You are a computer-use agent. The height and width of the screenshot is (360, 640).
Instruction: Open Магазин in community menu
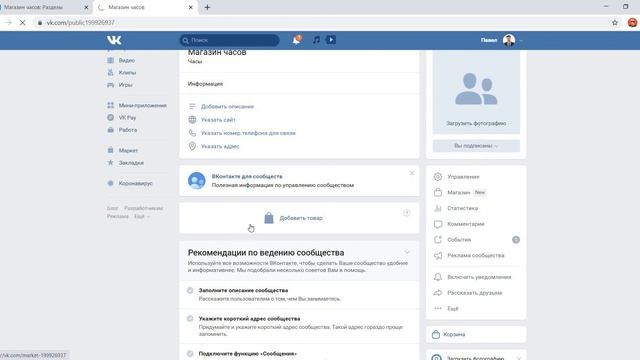[459, 192]
